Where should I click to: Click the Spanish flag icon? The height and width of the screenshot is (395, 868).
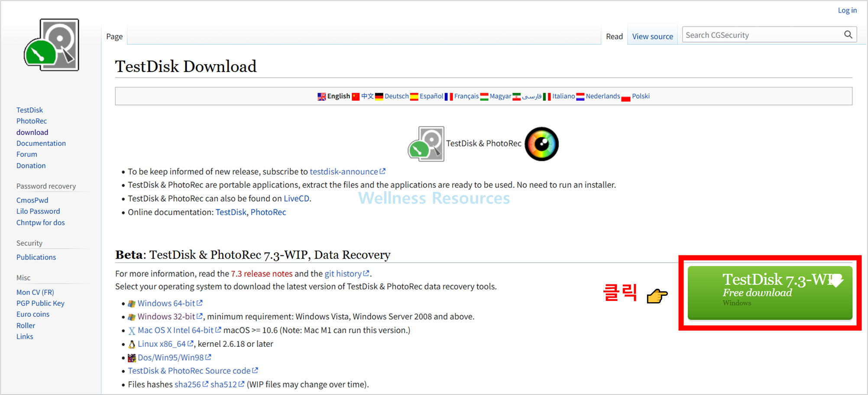pos(414,97)
